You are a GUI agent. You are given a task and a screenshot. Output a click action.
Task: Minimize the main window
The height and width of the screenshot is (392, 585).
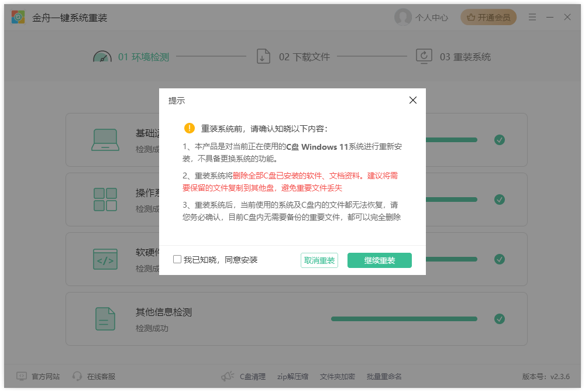tap(549, 17)
